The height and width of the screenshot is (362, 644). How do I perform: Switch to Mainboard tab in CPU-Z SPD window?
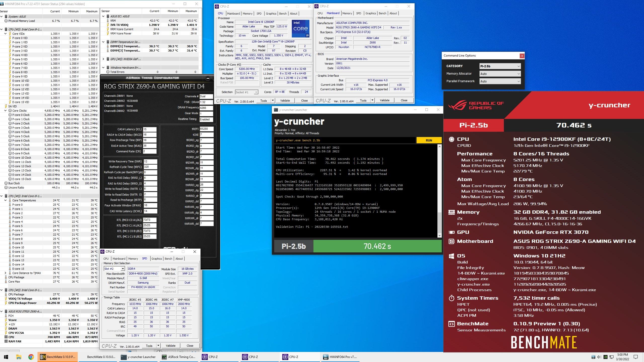(x=119, y=259)
